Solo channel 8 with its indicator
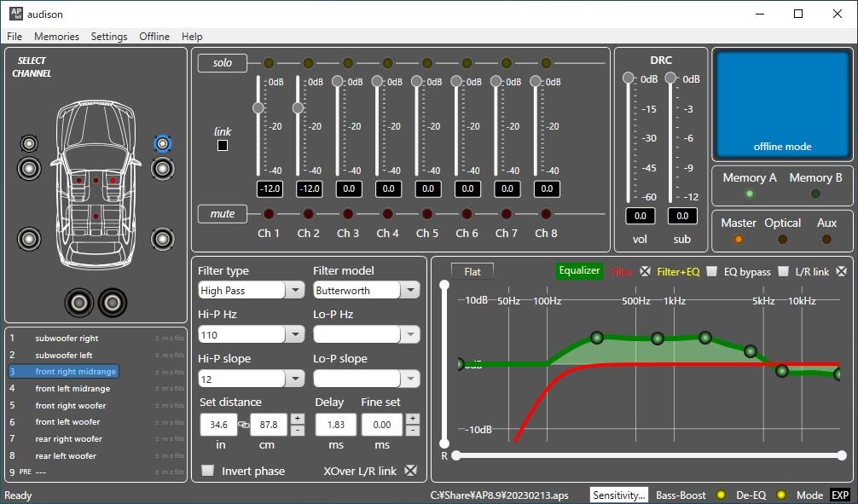The height and width of the screenshot is (504, 858). [546, 63]
